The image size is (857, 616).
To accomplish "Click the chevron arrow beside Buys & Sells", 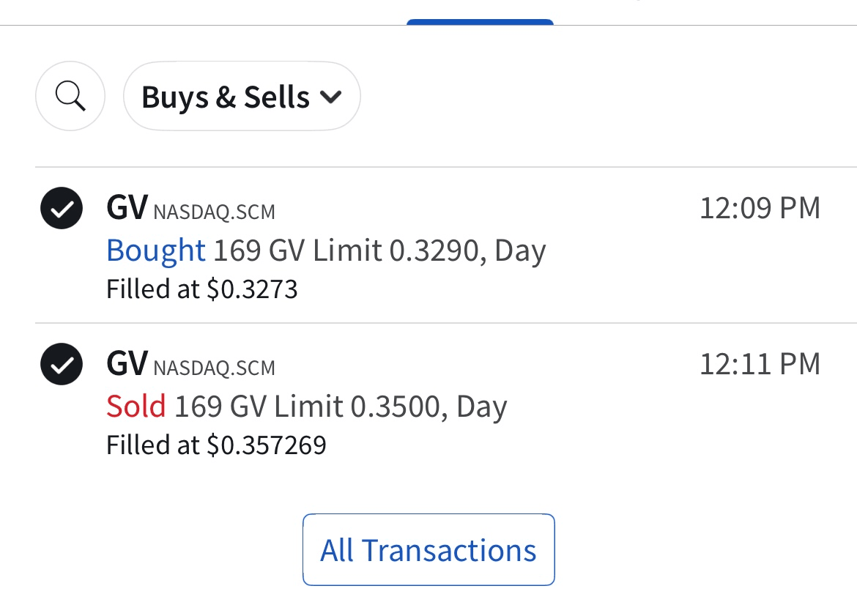I will coord(331,97).
